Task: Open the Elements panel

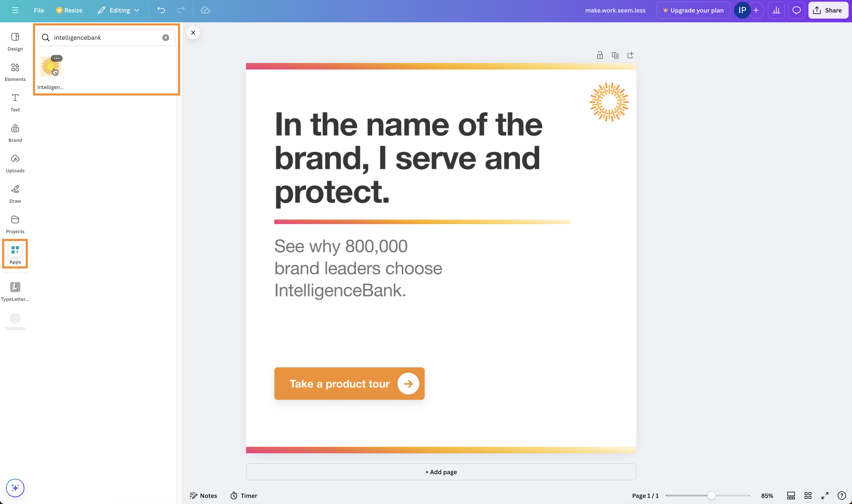Action: pyautogui.click(x=15, y=72)
